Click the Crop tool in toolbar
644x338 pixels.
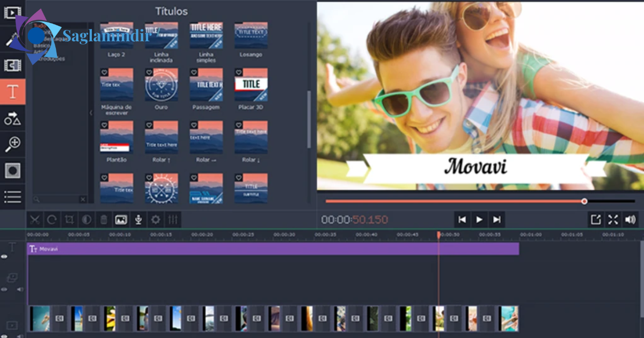[x=69, y=219]
